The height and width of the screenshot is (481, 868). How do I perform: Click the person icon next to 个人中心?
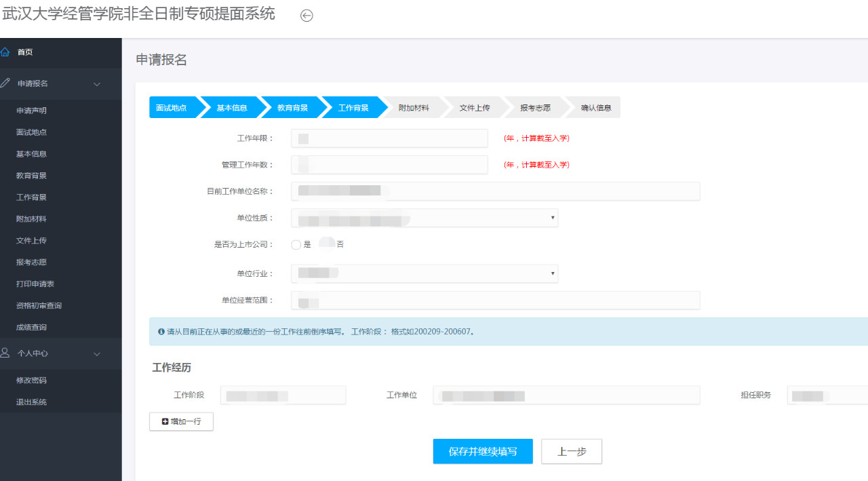[5, 353]
